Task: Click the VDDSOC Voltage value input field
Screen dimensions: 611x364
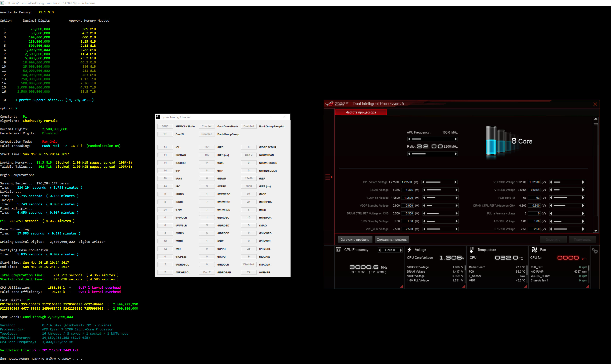Action: tap(534, 182)
